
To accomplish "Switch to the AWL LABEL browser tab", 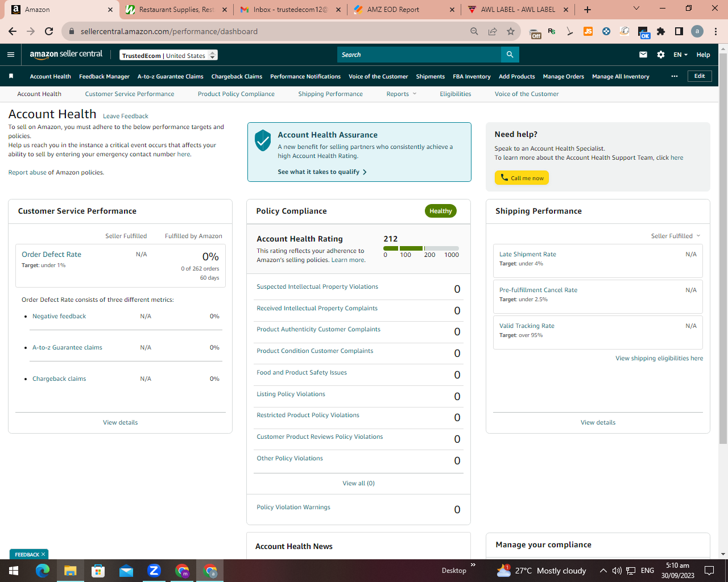I will point(518,10).
